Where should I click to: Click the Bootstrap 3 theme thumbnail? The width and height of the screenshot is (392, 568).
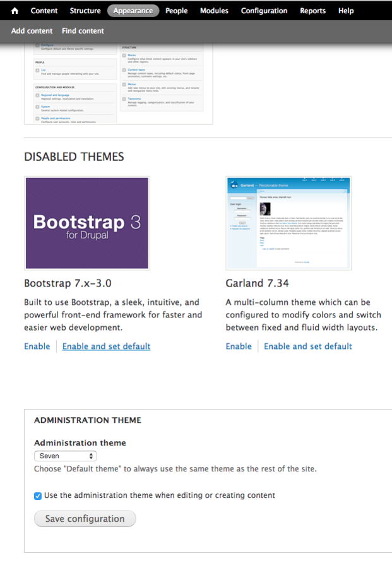click(87, 223)
